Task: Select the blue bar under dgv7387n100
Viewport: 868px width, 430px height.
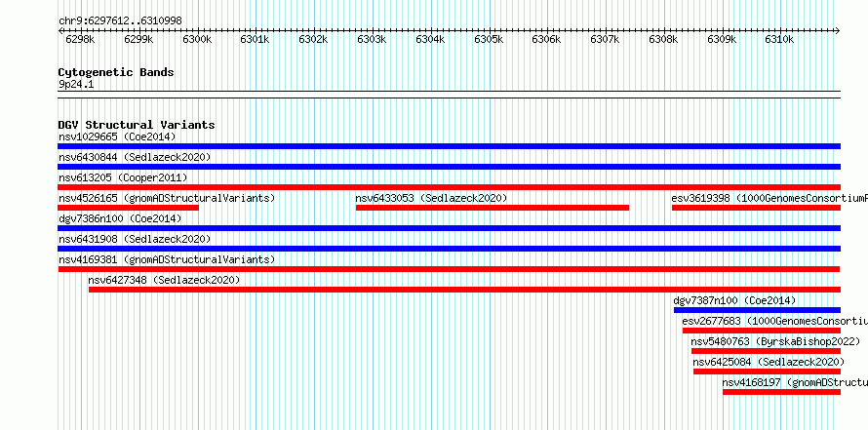Action: point(757,310)
